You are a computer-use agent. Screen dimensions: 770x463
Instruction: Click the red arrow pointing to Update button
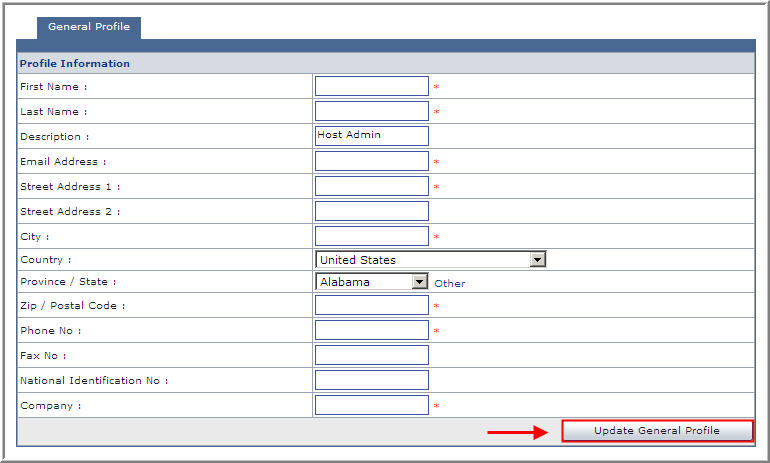pyautogui.click(x=518, y=432)
